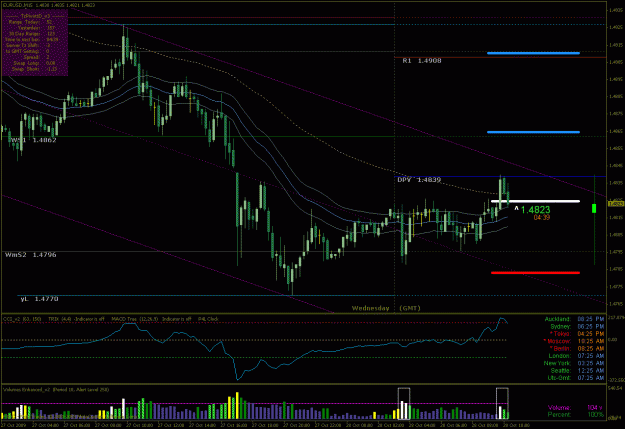
Task: Select the red horizontal level line
Action: click(x=535, y=273)
